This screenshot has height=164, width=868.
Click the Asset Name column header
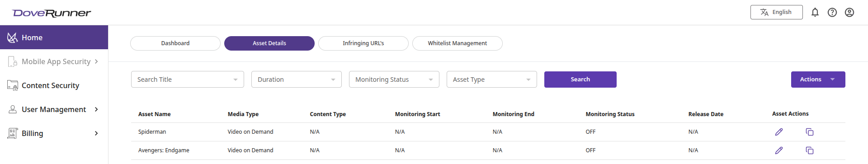(155, 114)
